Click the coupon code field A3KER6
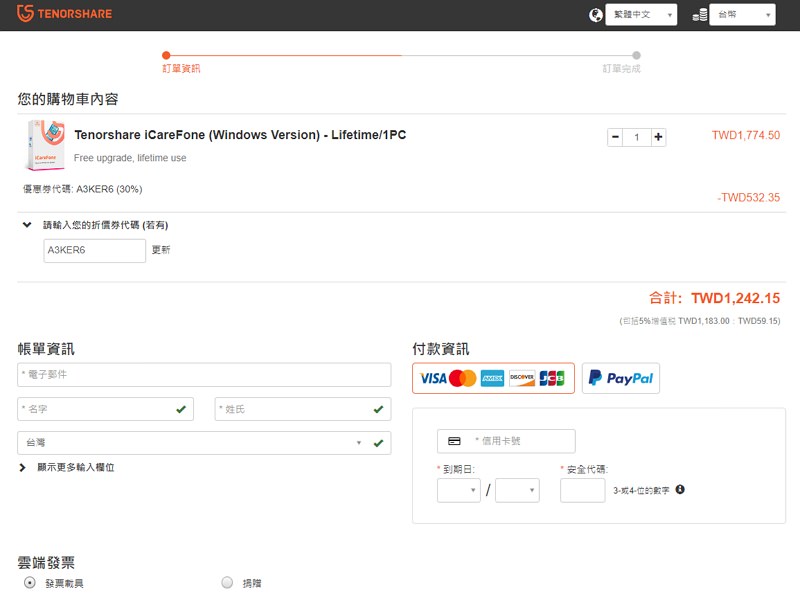The width and height of the screenshot is (800, 598). [94, 250]
